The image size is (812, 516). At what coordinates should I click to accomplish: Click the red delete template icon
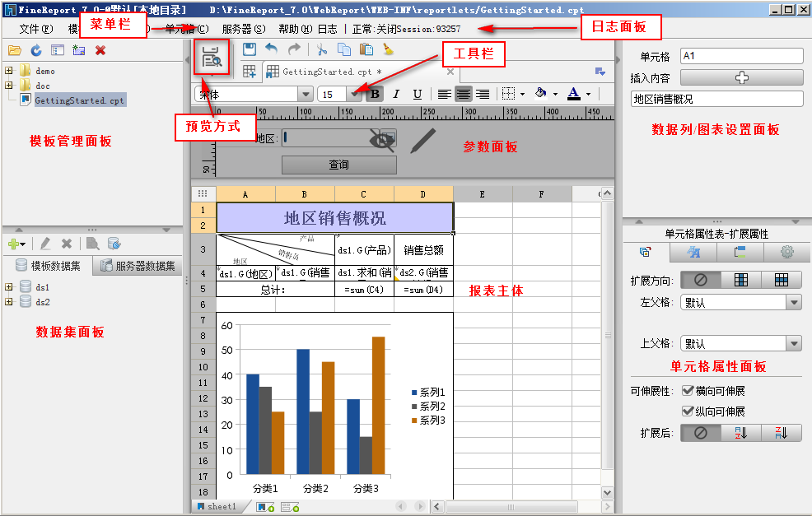tap(100, 50)
